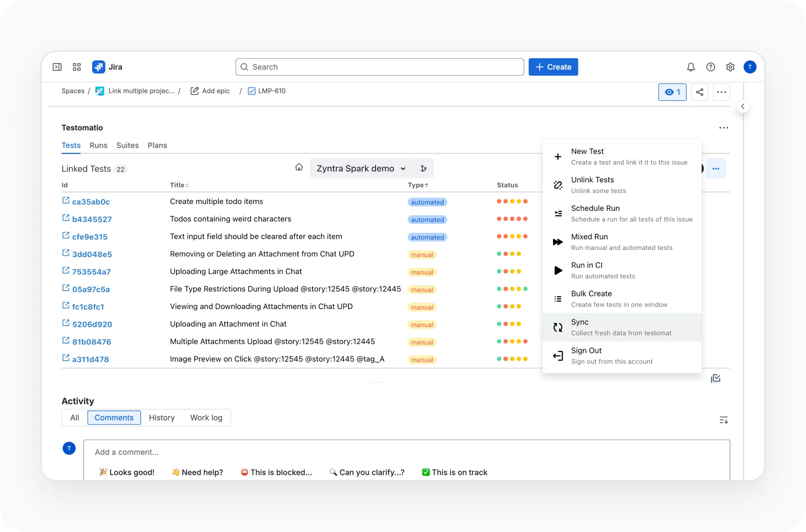Viewport: 806px width, 532px height.
Task: Click the Jira logo
Action: pos(107,67)
